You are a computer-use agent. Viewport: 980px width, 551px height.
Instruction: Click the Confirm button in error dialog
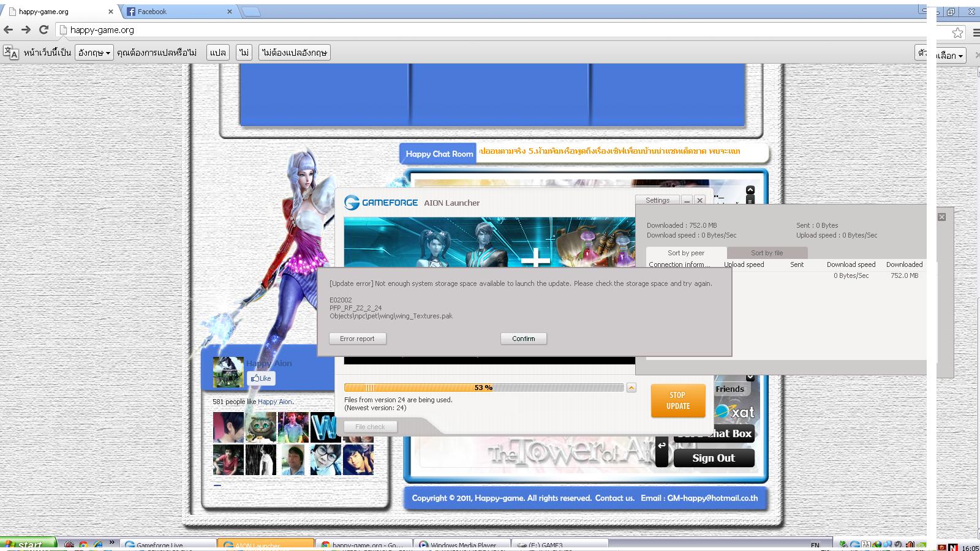click(524, 339)
